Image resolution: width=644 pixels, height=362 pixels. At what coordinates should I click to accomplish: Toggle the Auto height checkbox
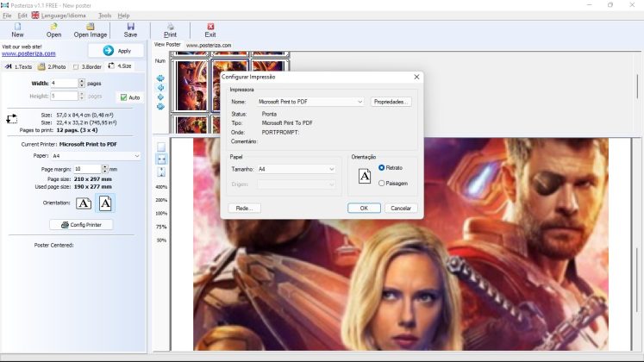123,97
